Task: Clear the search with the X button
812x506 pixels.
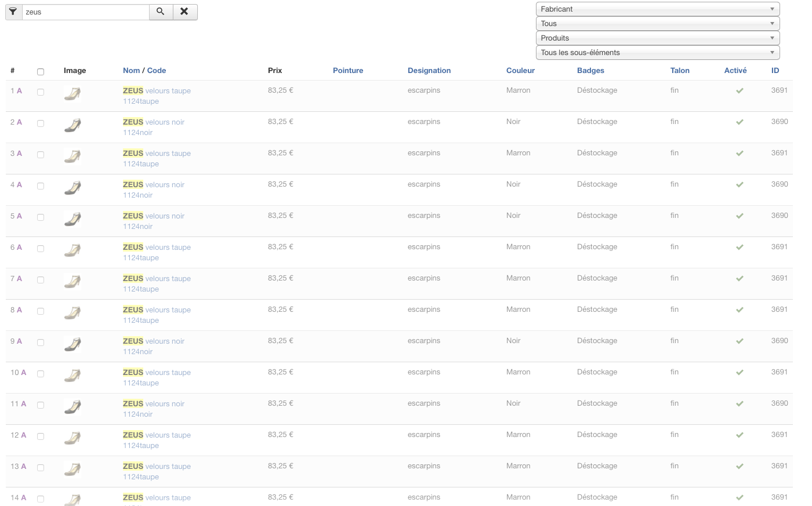Action: (184, 12)
